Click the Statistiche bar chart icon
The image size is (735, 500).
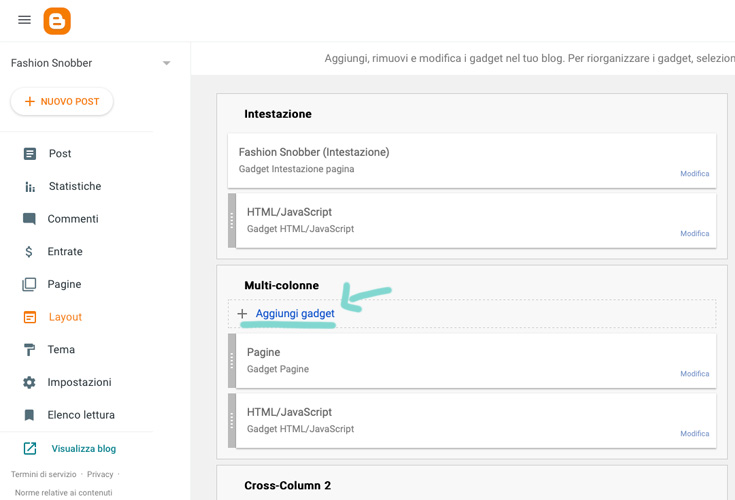(30, 187)
